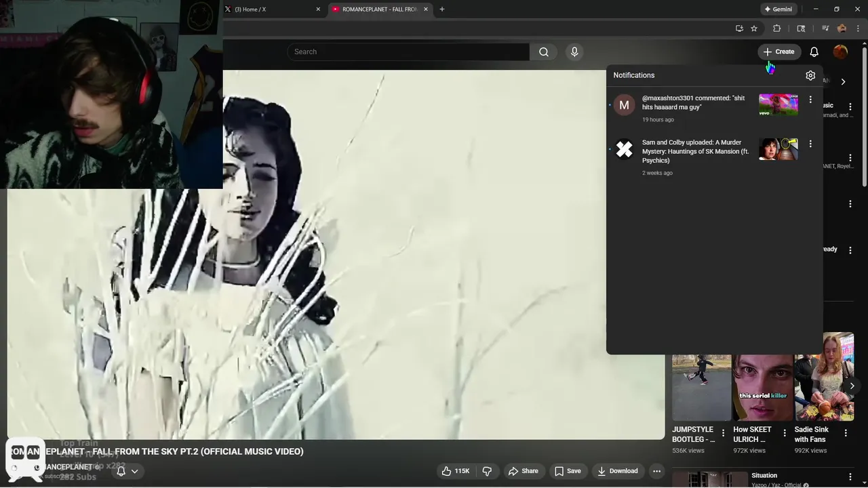The width and height of the screenshot is (868, 488).
Task: Open the Sam and Colby upload notification
Action: (714, 157)
